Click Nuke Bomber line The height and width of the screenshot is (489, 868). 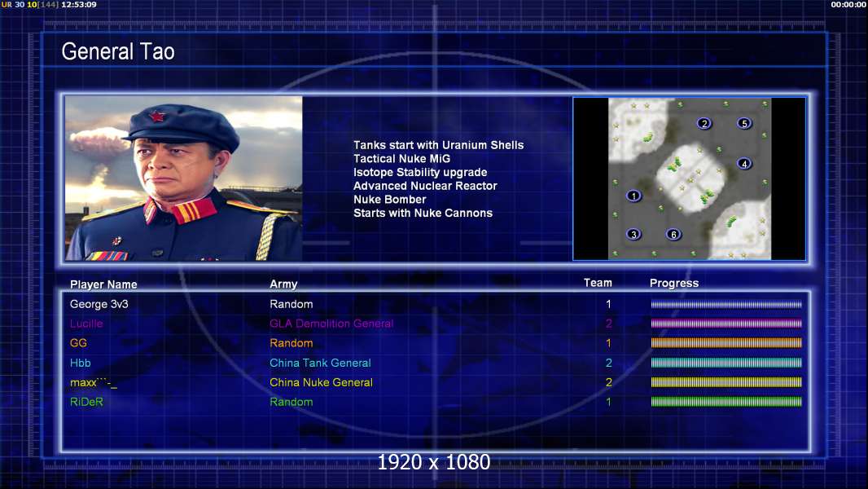[x=390, y=200]
